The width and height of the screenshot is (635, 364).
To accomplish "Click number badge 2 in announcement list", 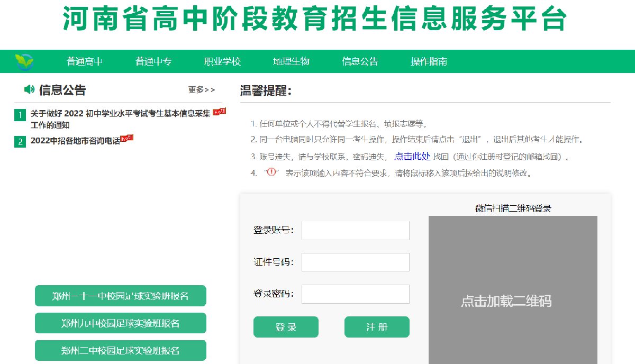I will click(x=20, y=141).
